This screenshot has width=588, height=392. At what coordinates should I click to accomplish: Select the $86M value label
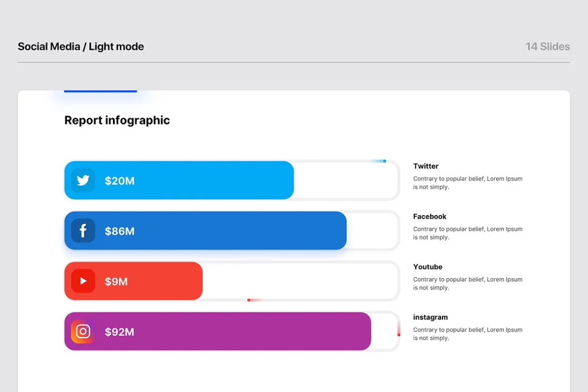click(120, 231)
